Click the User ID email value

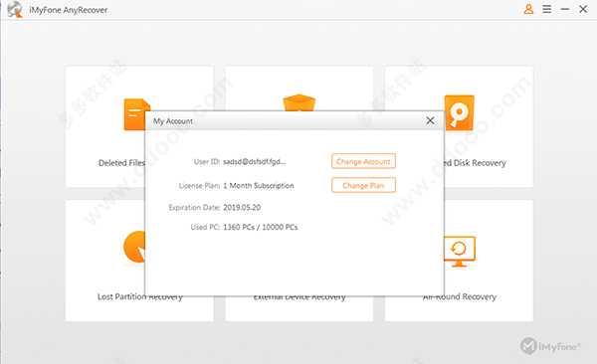pyautogui.click(x=255, y=161)
